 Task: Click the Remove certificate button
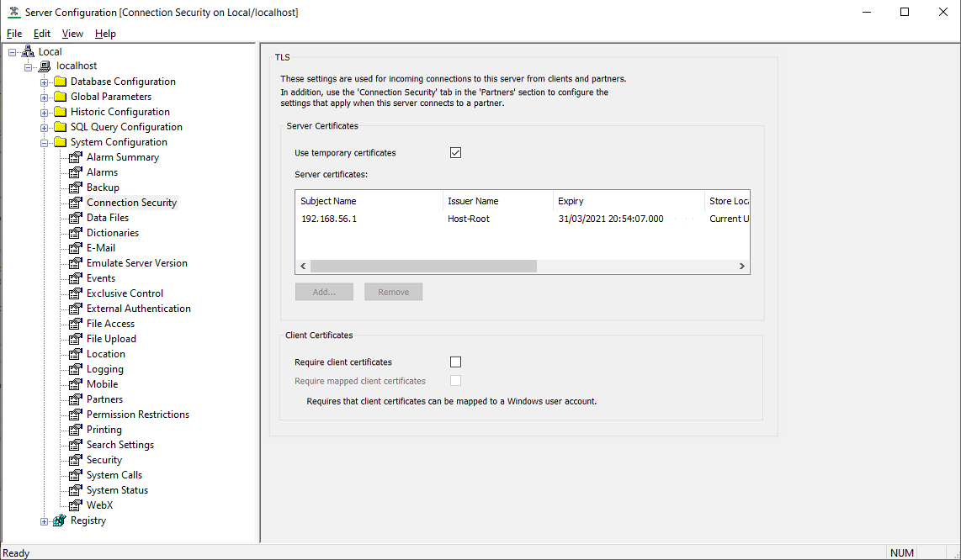click(x=393, y=291)
